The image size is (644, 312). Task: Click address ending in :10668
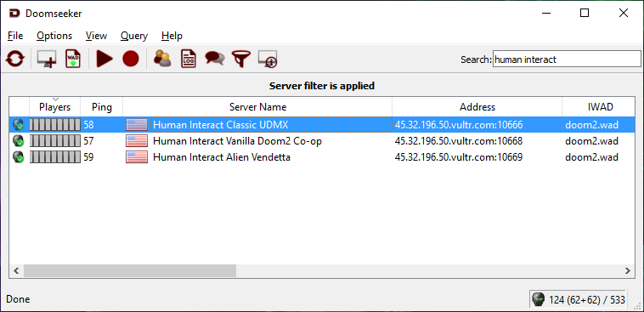coord(459,141)
